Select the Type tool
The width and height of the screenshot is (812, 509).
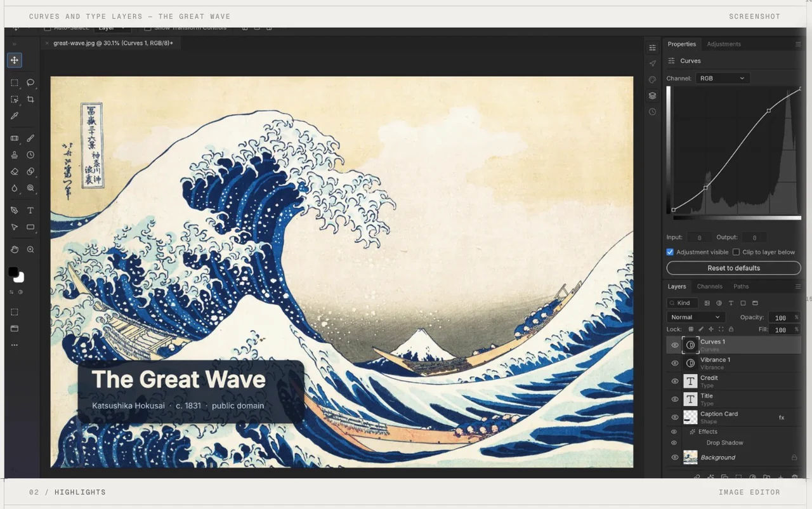(x=30, y=210)
